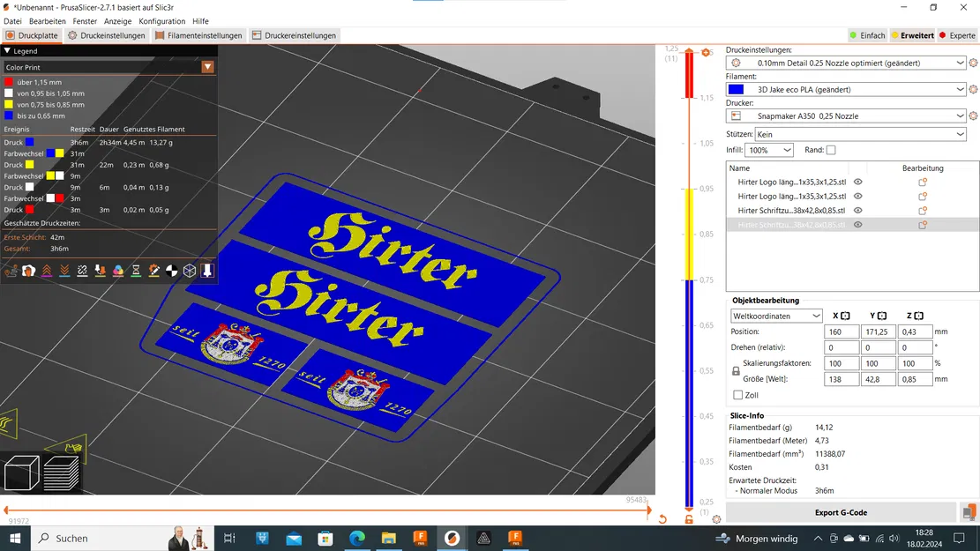Click the lock icon under vertical slider
This screenshot has width=980, height=551.
(x=689, y=519)
